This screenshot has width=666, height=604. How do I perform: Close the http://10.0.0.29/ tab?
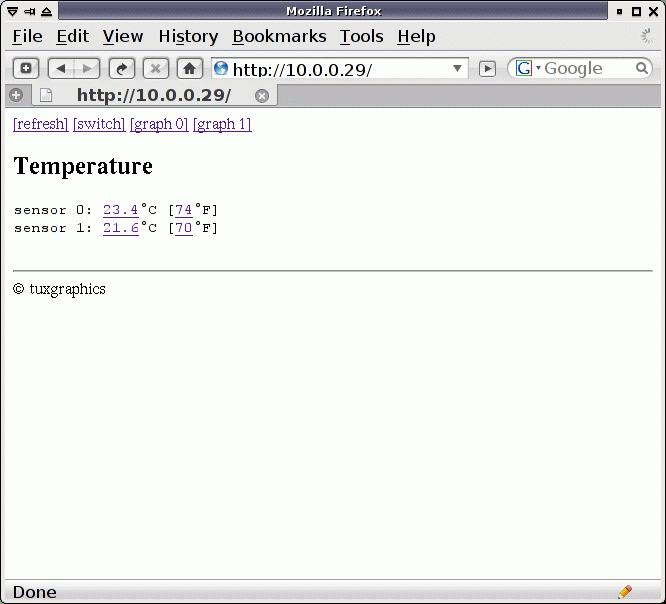pos(262,96)
